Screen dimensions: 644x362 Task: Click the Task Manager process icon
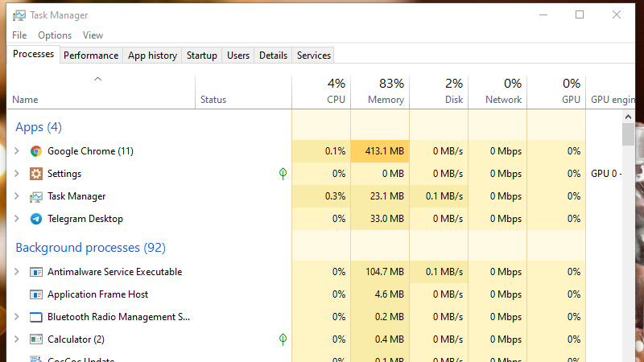[35, 196]
